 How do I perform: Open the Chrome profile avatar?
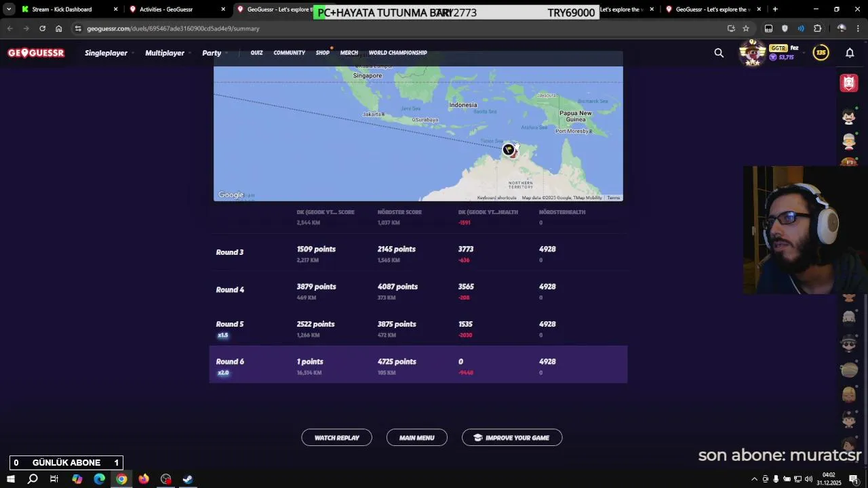(842, 28)
